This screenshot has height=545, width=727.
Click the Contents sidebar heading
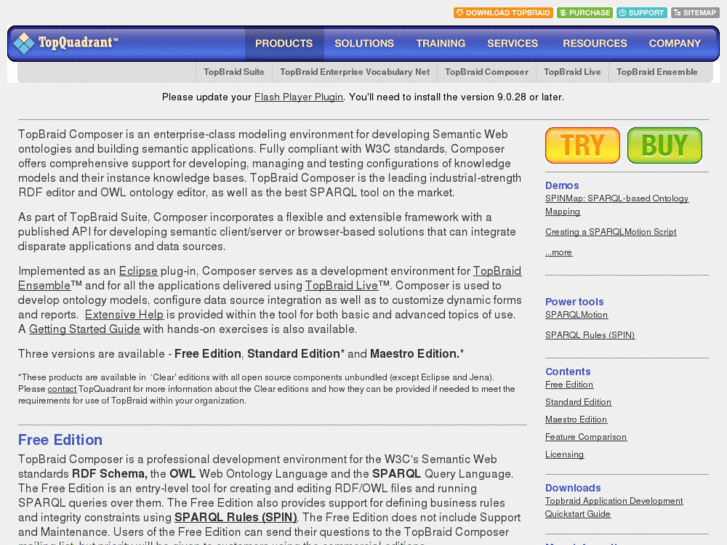[568, 372]
